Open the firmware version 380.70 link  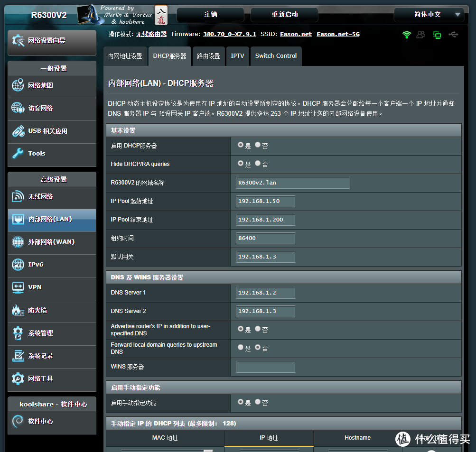tap(230, 34)
